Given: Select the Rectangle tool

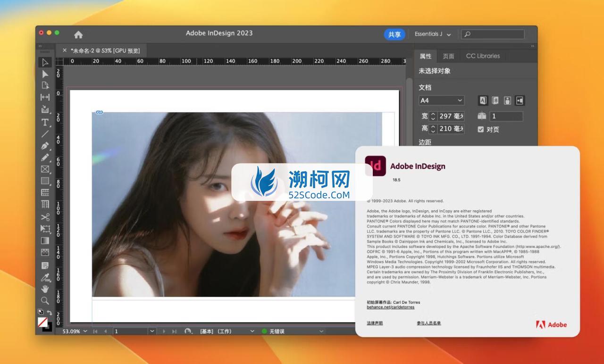Looking at the screenshot, I should coord(45,181).
